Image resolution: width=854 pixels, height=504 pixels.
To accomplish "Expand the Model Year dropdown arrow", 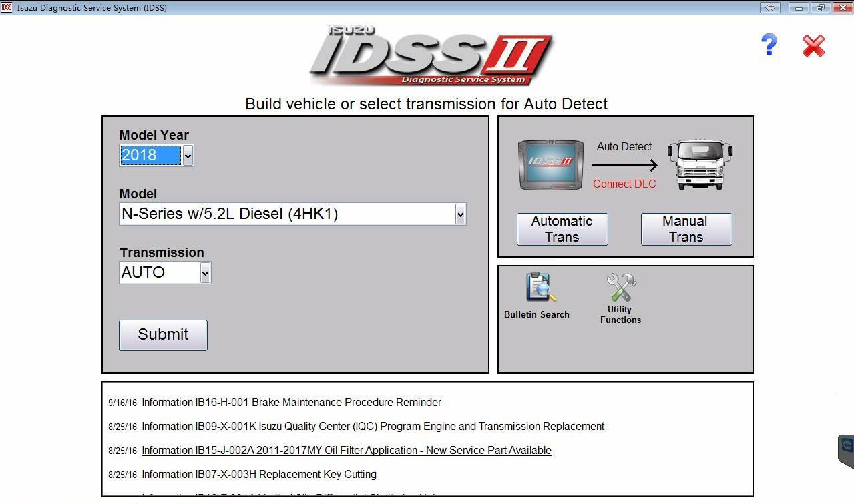I will [188, 156].
